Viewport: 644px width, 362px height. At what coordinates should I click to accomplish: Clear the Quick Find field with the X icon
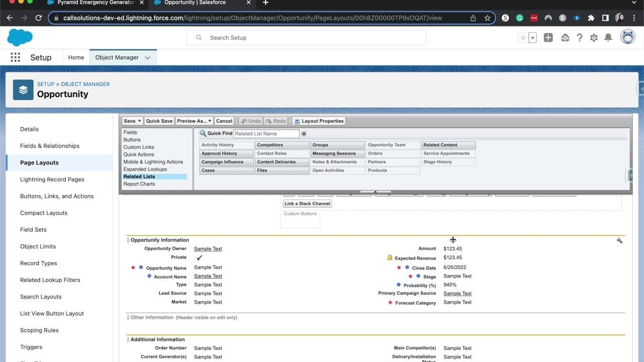304,134
